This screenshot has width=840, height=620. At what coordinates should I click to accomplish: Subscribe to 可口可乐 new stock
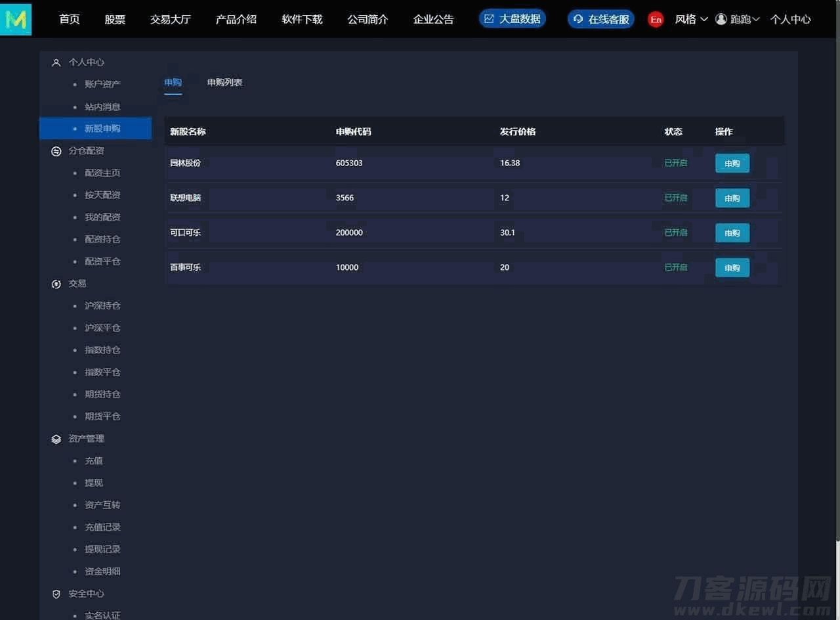[x=732, y=233]
